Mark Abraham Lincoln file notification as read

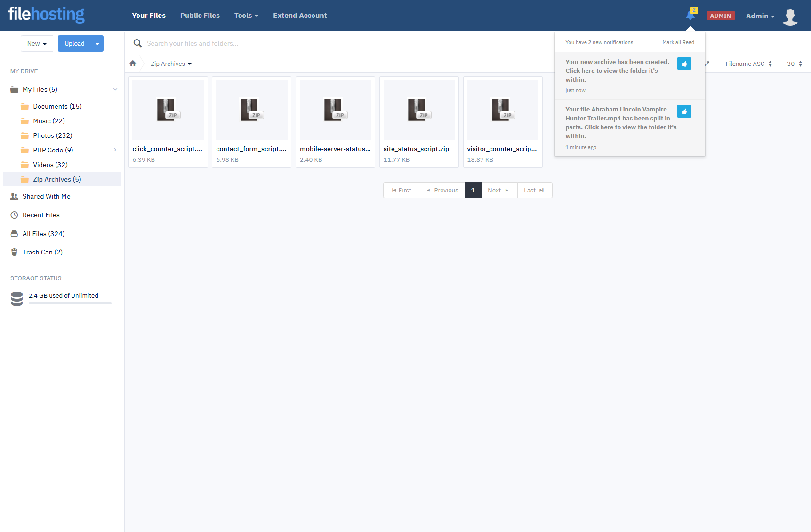pyautogui.click(x=684, y=111)
